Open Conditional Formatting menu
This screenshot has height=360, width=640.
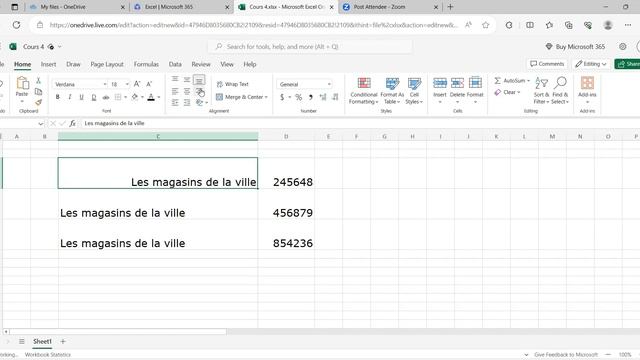[364, 91]
